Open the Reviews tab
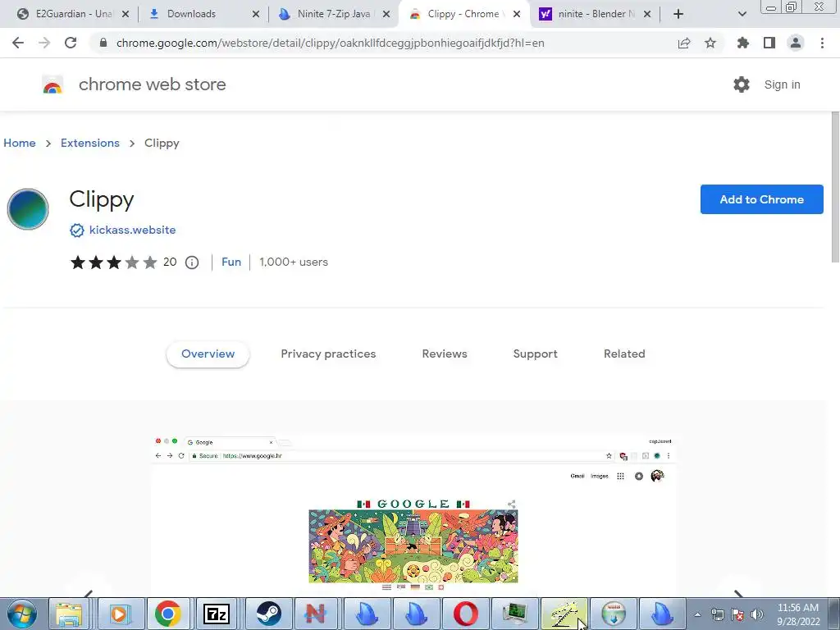Screen dimensions: 840x630 point(445,354)
